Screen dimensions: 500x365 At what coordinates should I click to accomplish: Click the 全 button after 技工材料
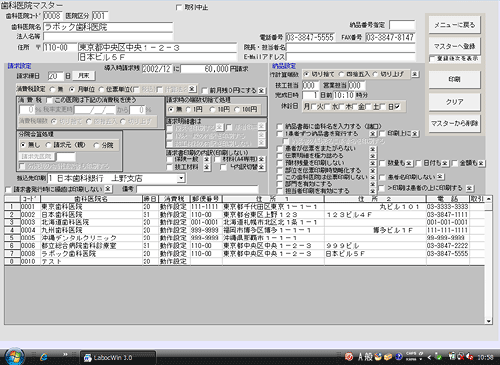pyautogui.click(x=207, y=167)
